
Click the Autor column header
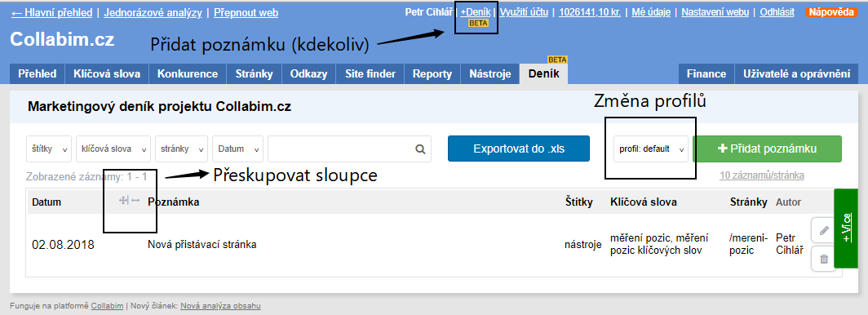click(788, 202)
